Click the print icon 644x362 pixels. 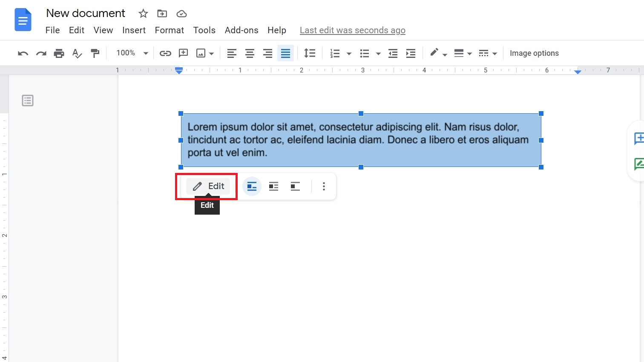coord(59,53)
